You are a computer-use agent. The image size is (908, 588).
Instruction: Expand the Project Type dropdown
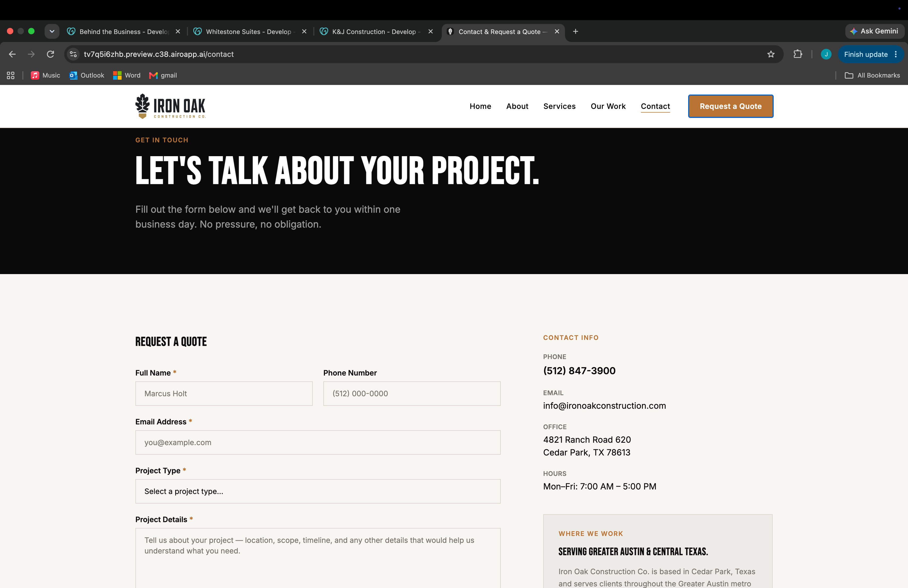(318, 492)
